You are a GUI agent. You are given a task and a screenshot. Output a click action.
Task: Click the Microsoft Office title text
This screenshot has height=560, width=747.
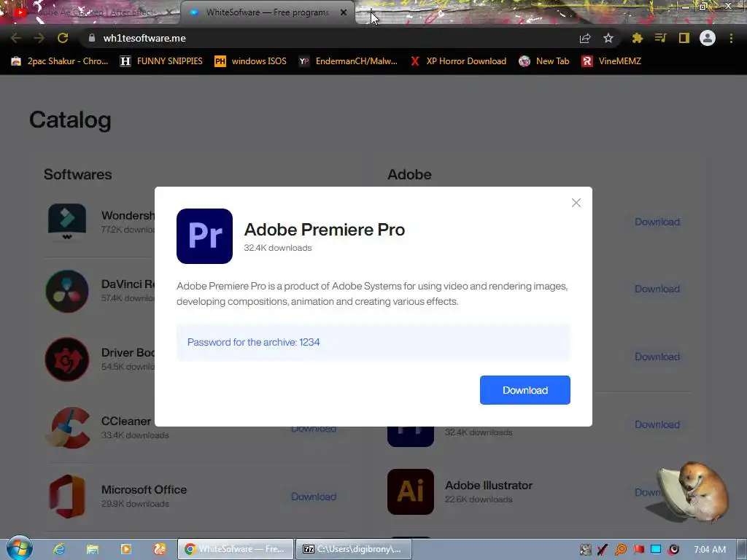point(144,489)
